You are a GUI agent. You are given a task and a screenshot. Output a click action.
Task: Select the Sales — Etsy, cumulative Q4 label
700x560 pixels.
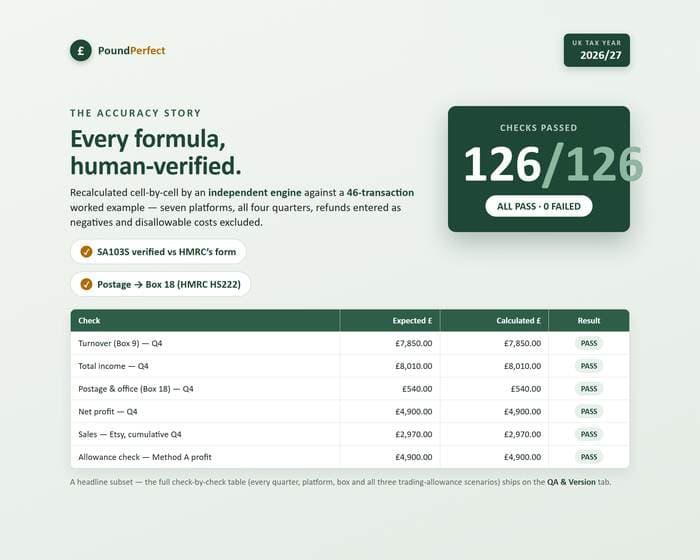pyautogui.click(x=130, y=435)
